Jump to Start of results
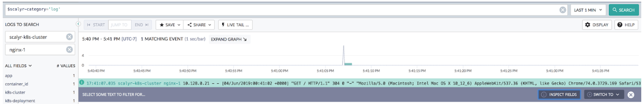Image resolution: width=644 pixels, height=104 pixels. 96,25
